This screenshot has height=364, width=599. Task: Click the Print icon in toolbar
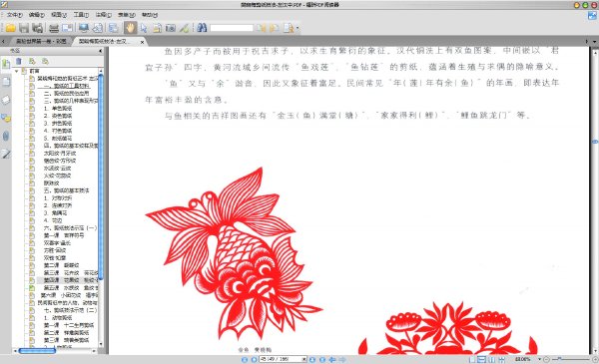click(54, 28)
